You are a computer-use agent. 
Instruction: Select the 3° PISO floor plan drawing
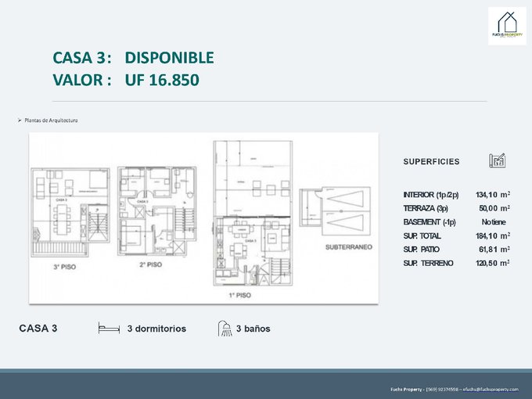(x=70, y=212)
